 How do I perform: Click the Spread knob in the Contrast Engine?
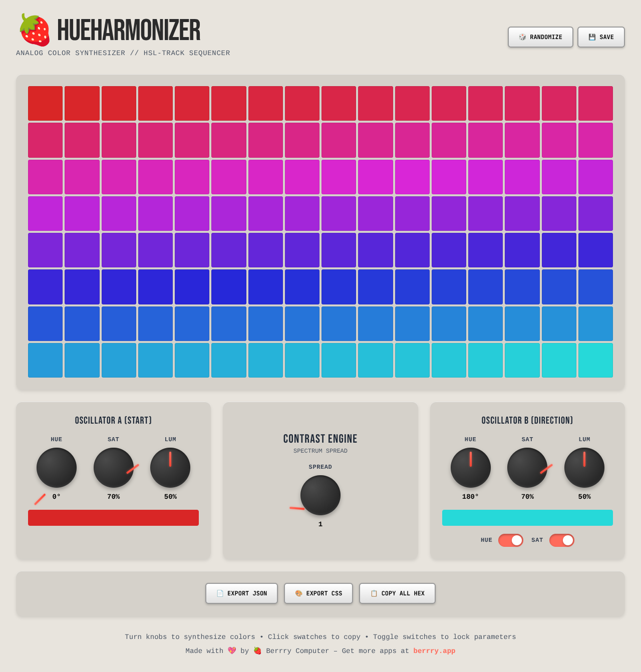pyautogui.click(x=320, y=495)
